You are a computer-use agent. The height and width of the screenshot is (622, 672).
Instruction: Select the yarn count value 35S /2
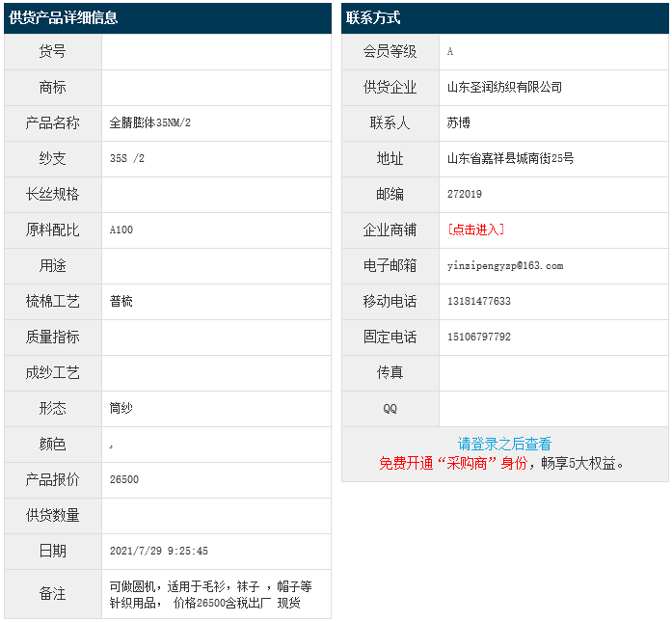(x=127, y=158)
